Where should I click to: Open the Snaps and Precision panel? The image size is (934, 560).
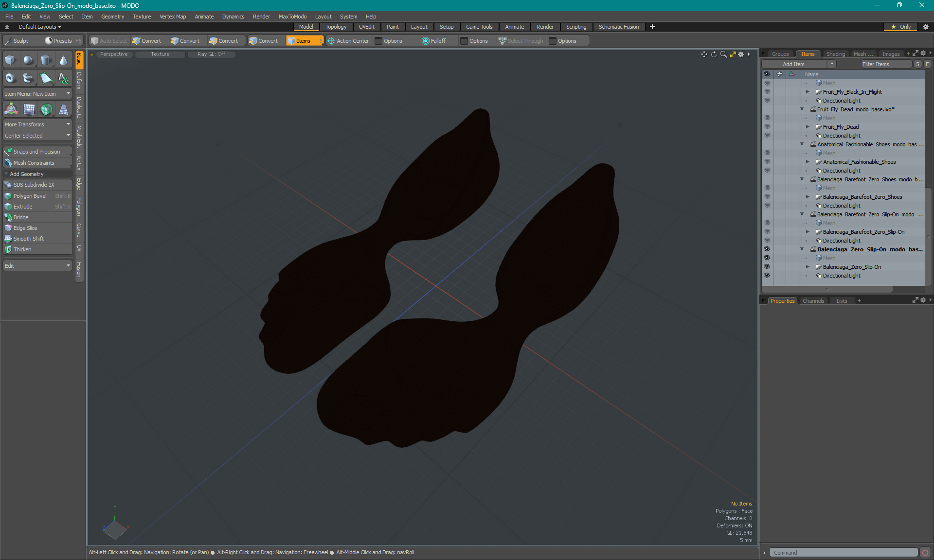pyautogui.click(x=36, y=151)
